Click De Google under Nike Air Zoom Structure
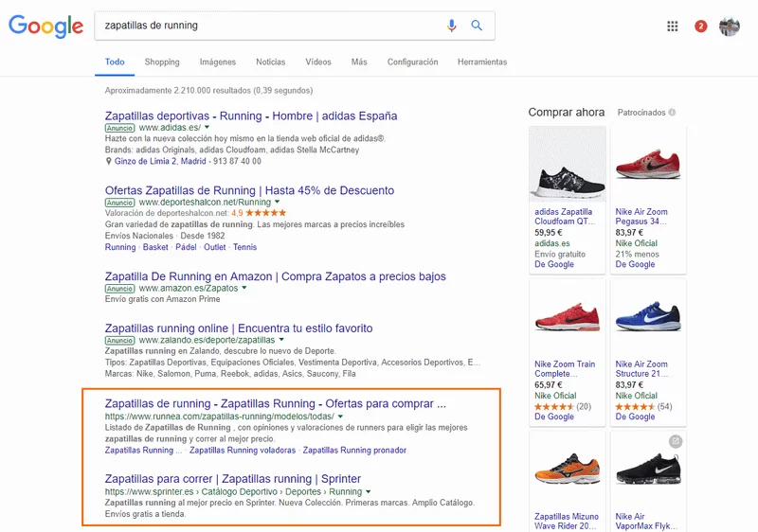The height and width of the screenshot is (532, 758). click(635, 417)
